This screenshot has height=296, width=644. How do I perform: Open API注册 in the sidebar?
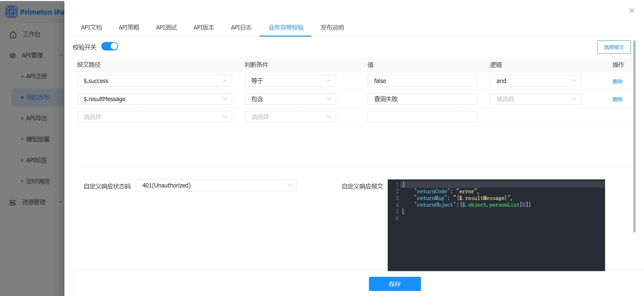pos(37,76)
